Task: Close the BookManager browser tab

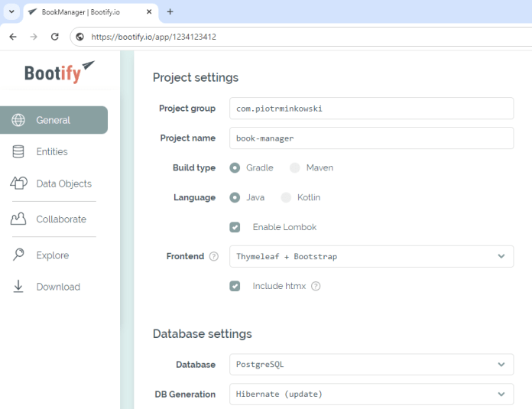Action: point(149,12)
